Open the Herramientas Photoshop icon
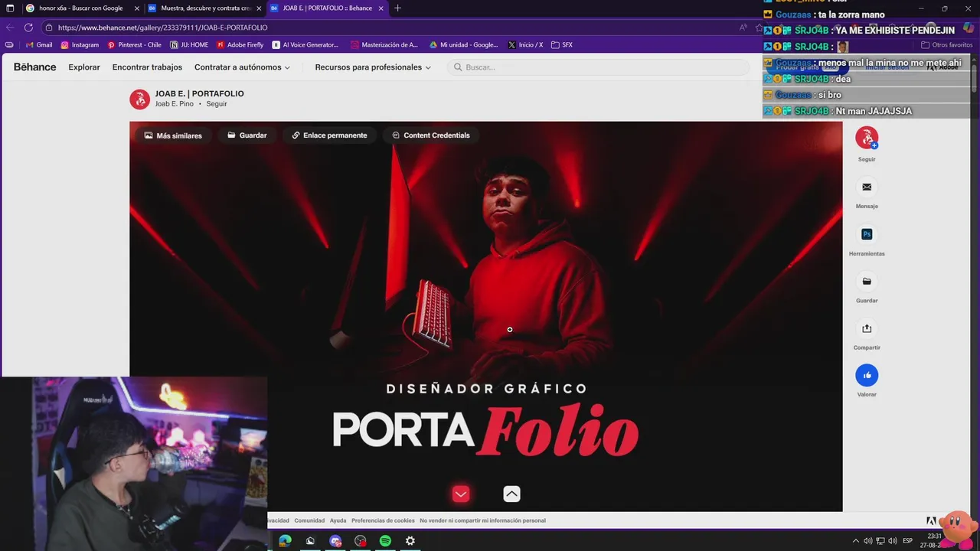 (867, 234)
